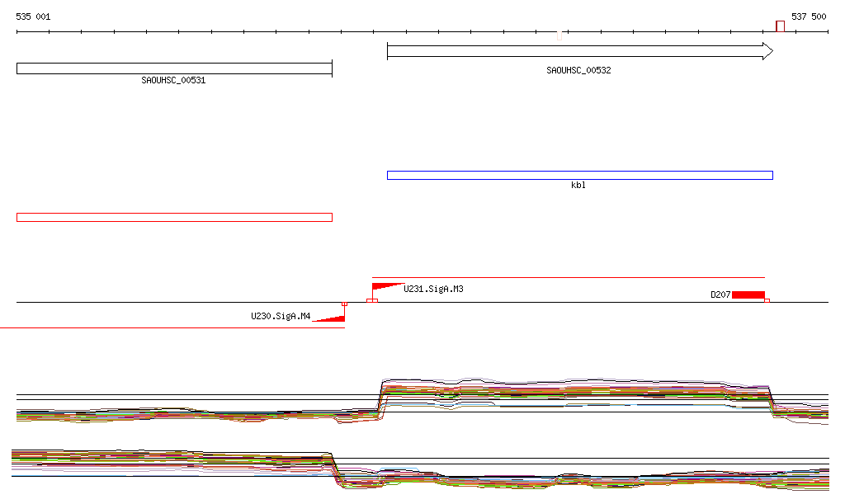Click the long red transcript line above U231
The width and height of the screenshot is (845, 504).
569,278
